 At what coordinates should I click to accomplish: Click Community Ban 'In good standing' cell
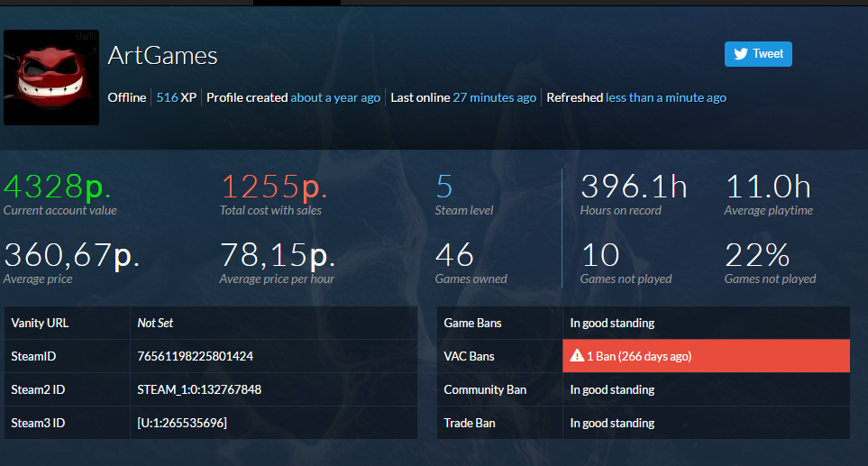tap(706, 389)
